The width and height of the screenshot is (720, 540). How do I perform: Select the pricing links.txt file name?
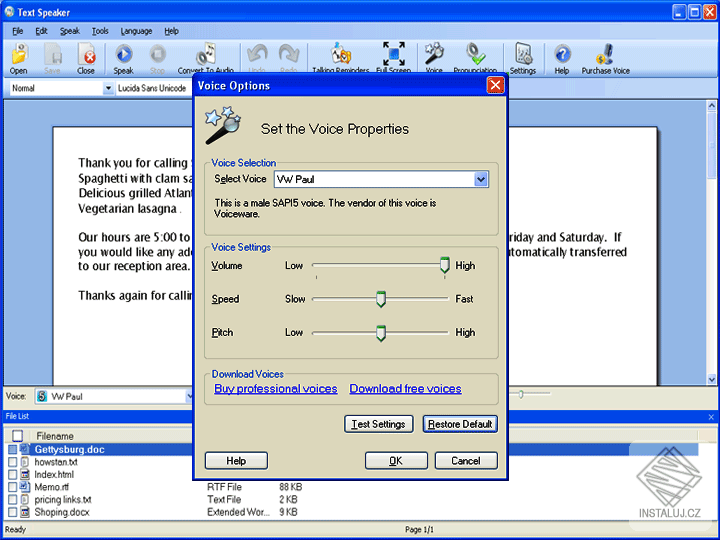pos(63,499)
